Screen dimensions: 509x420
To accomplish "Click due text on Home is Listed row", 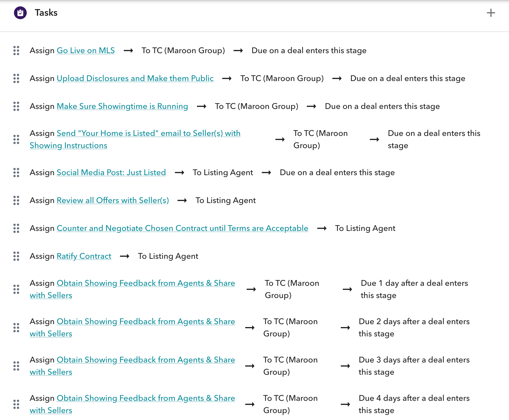I will click(434, 139).
